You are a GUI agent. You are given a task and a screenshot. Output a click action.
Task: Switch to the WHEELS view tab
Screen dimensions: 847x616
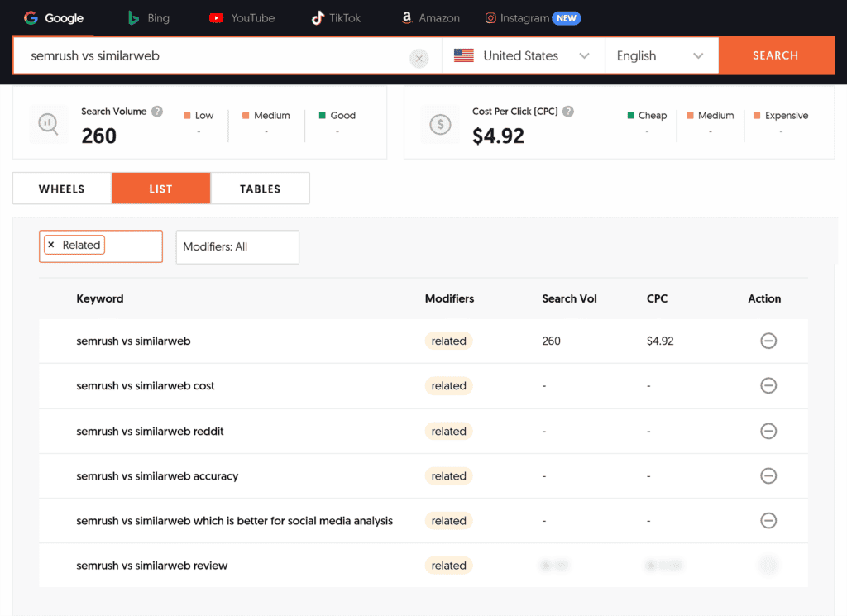[61, 189]
